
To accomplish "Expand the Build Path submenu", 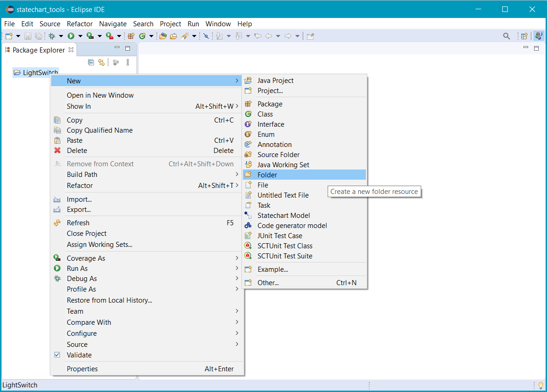I will pos(147,175).
